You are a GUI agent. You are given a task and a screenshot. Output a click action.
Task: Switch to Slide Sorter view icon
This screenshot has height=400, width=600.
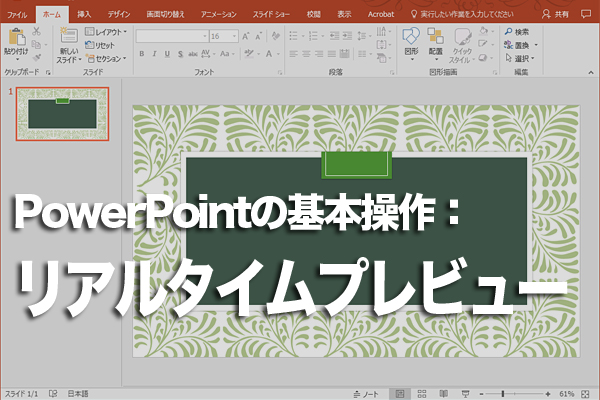(422, 393)
